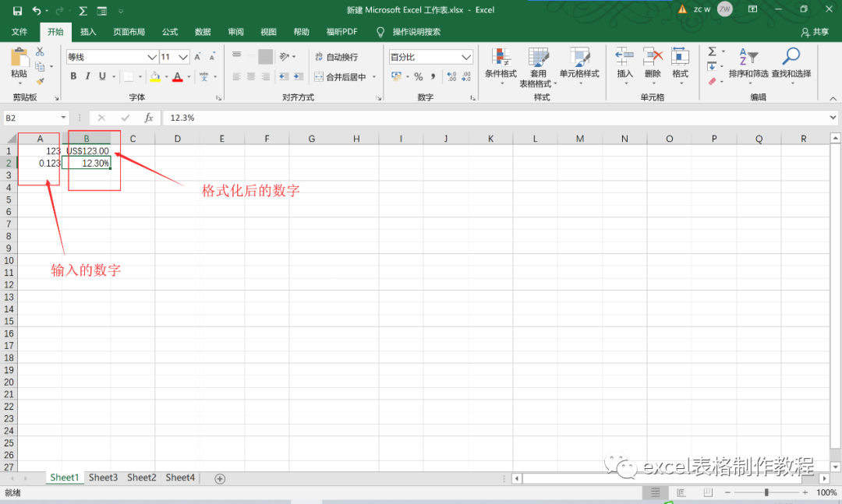842x504 pixels.
Task: Apply the comma thousands separator style
Action: pos(433,77)
